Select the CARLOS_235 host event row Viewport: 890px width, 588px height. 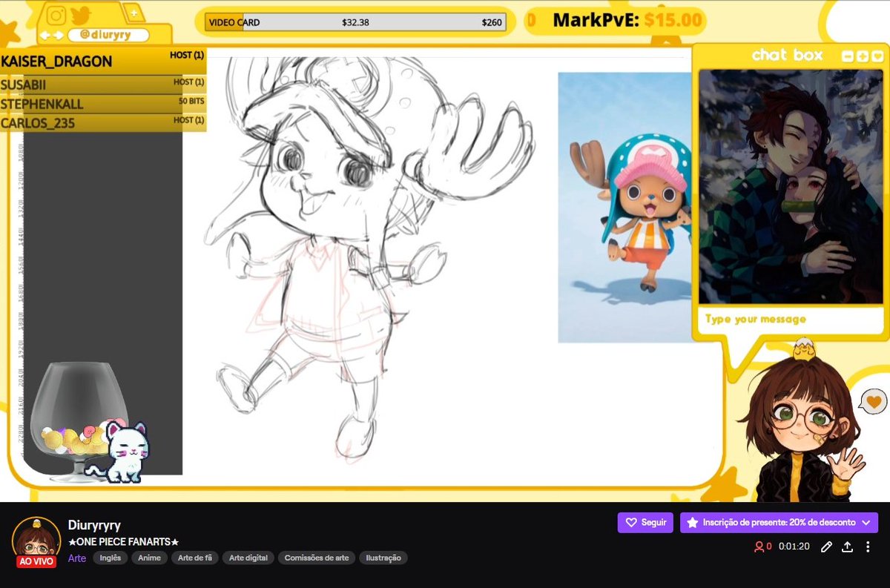(103, 123)
